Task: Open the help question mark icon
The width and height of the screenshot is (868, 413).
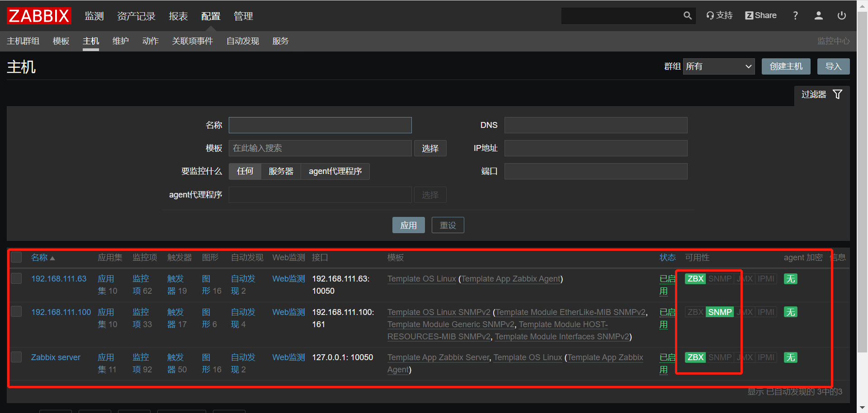Action: pyautogui.click(x=795, y=16)
